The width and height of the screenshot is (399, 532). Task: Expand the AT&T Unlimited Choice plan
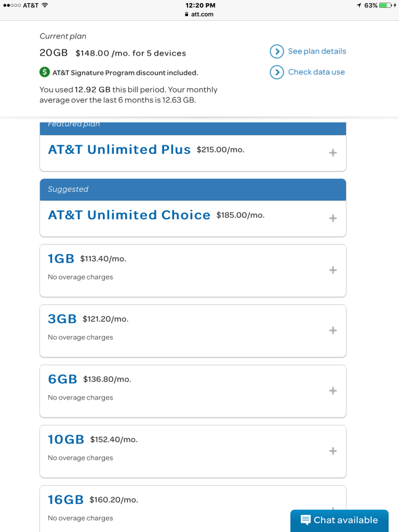(333, 218)
